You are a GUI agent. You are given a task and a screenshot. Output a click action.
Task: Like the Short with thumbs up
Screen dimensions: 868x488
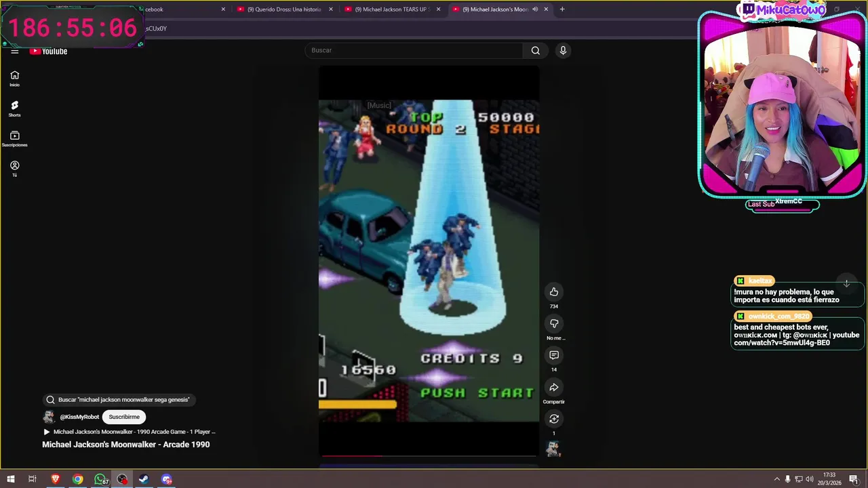554,291
